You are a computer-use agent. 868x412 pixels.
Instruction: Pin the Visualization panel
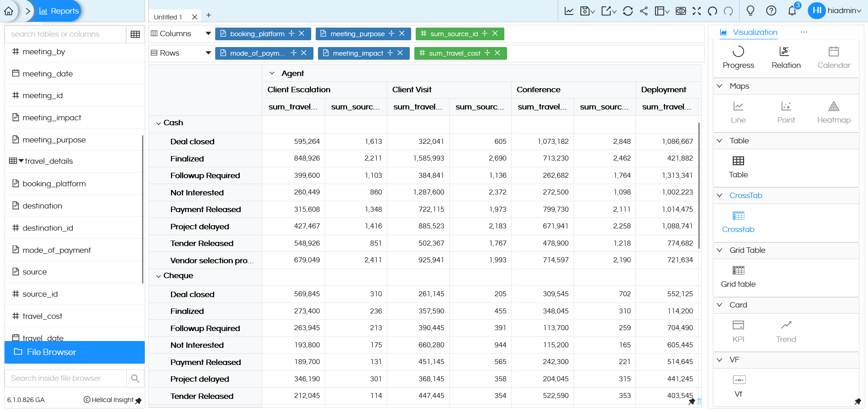(858, 402)
